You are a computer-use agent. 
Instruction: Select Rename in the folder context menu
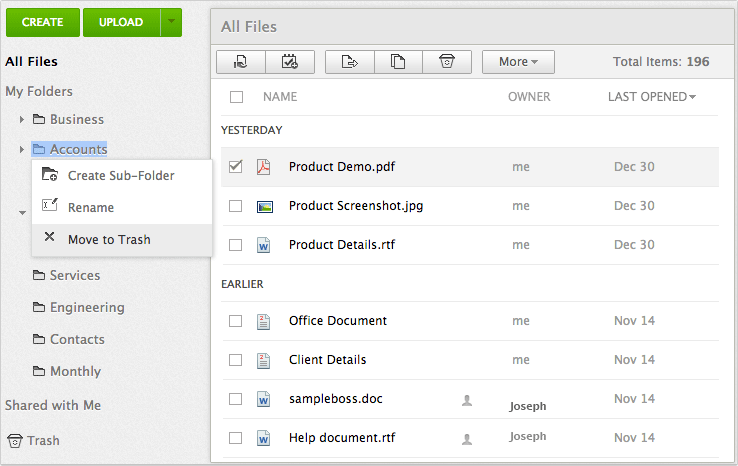(91, 207)
